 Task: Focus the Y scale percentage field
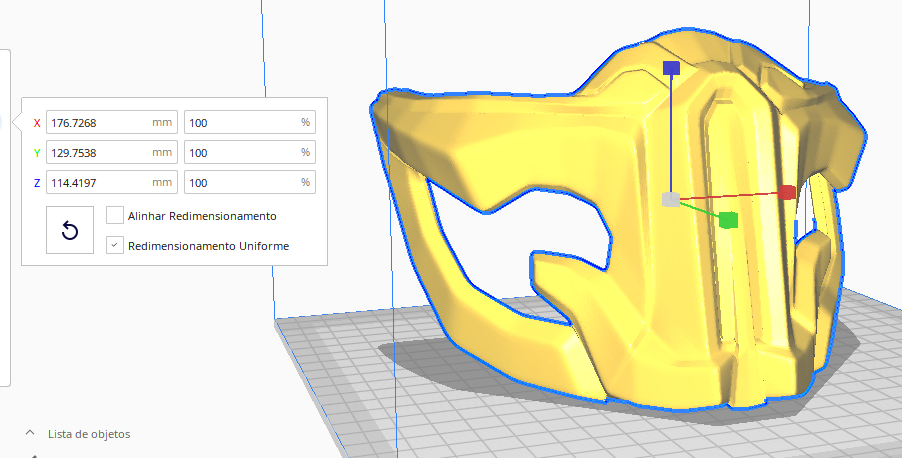[x=240, y=152]
